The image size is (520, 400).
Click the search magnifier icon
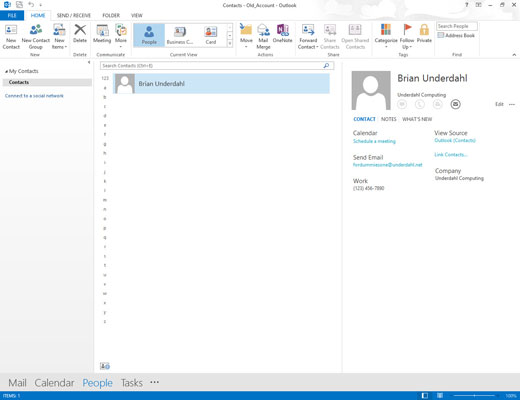326,66
